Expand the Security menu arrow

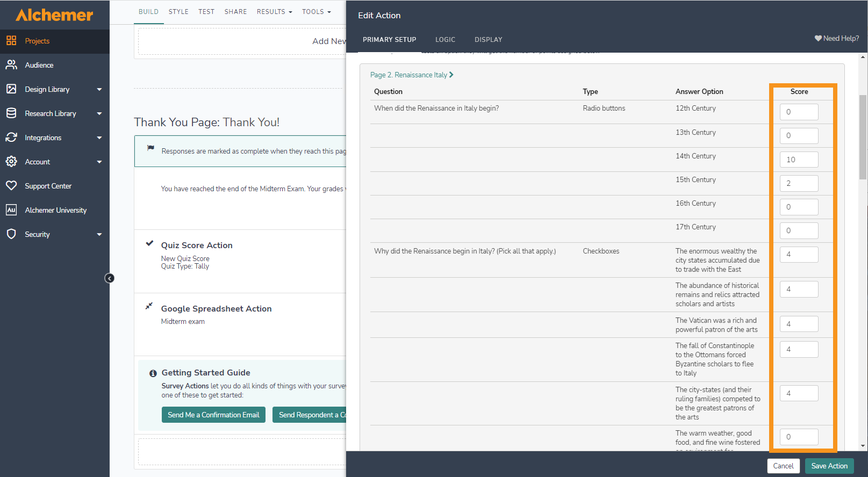[x=99, y=235]
